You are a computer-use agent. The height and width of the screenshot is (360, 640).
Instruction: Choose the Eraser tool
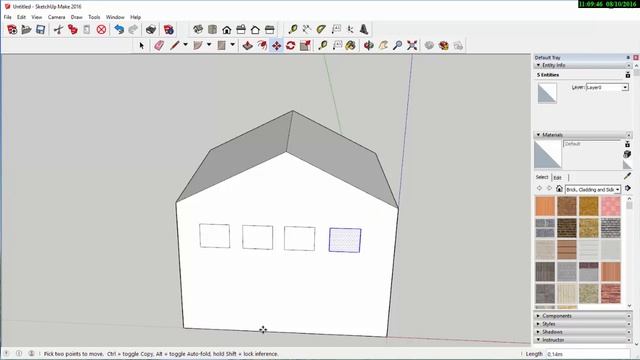click(x=159, y=46)
